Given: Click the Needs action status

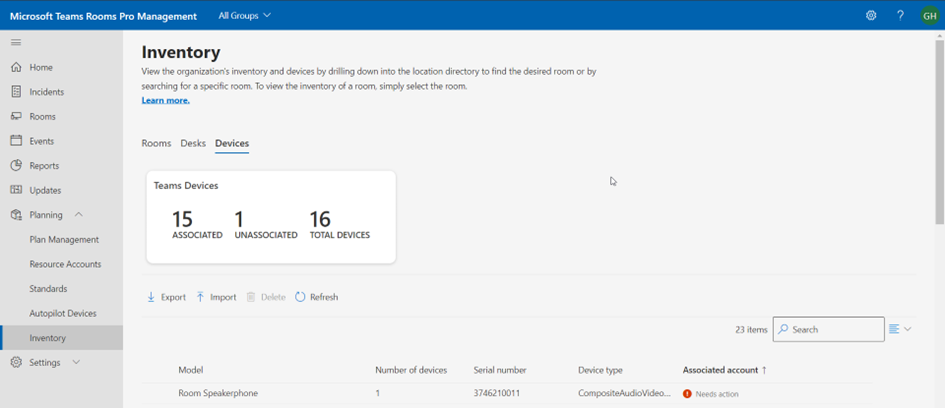Looking at the screenshot, I should tap(717, 394).
